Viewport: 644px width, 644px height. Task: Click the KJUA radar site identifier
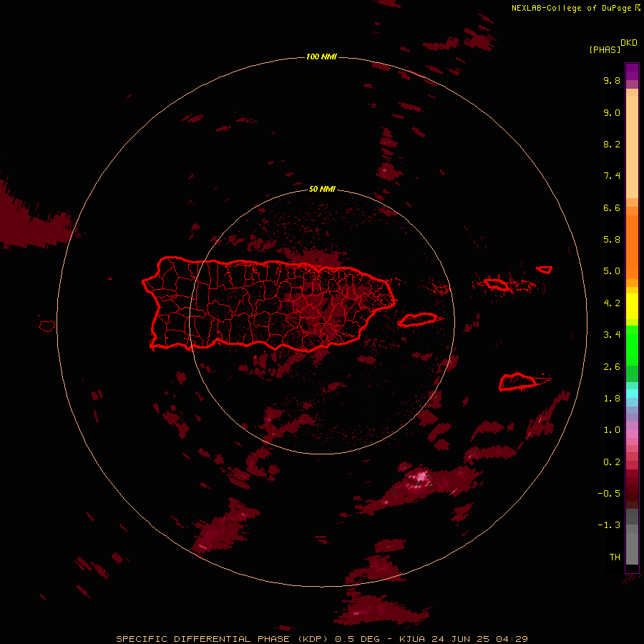(411, 639)
